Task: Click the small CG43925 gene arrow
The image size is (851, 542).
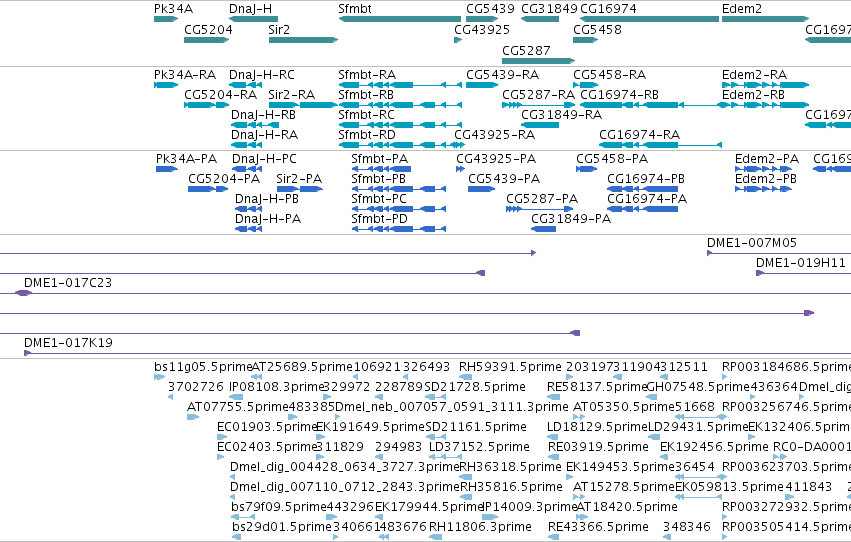Action: 458,40
